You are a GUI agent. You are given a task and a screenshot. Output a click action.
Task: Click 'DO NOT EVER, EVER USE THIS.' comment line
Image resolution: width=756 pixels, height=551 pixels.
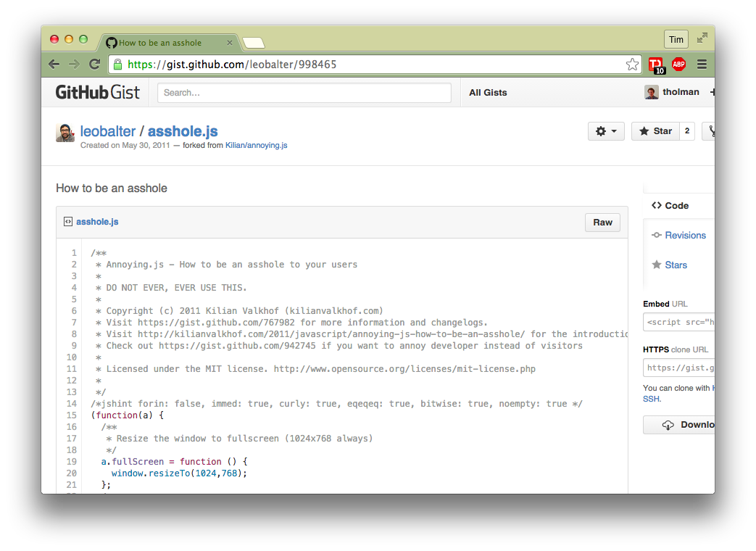coord(176,287)
